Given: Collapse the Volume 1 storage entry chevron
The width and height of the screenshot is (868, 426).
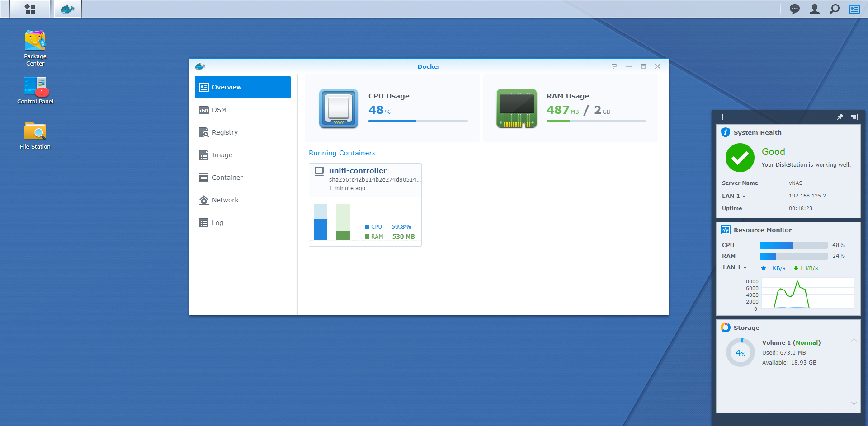Looking at the screenshot, I should click(854, 340).
